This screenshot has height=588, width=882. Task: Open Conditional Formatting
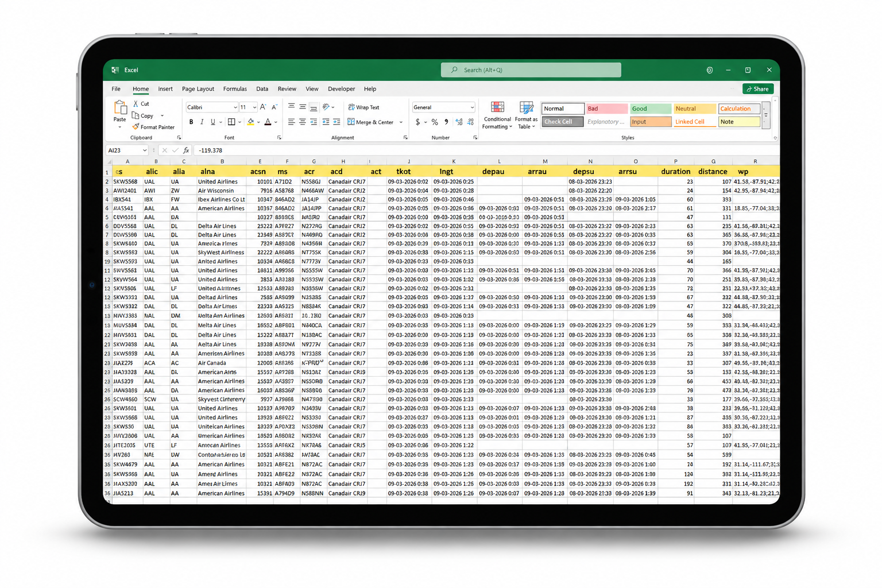coord(497,116)
